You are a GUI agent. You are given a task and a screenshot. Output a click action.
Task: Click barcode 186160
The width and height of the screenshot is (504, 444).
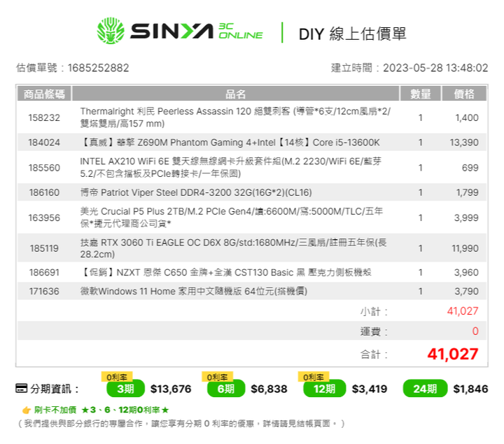pyautogui.click(x=44, y=192)
